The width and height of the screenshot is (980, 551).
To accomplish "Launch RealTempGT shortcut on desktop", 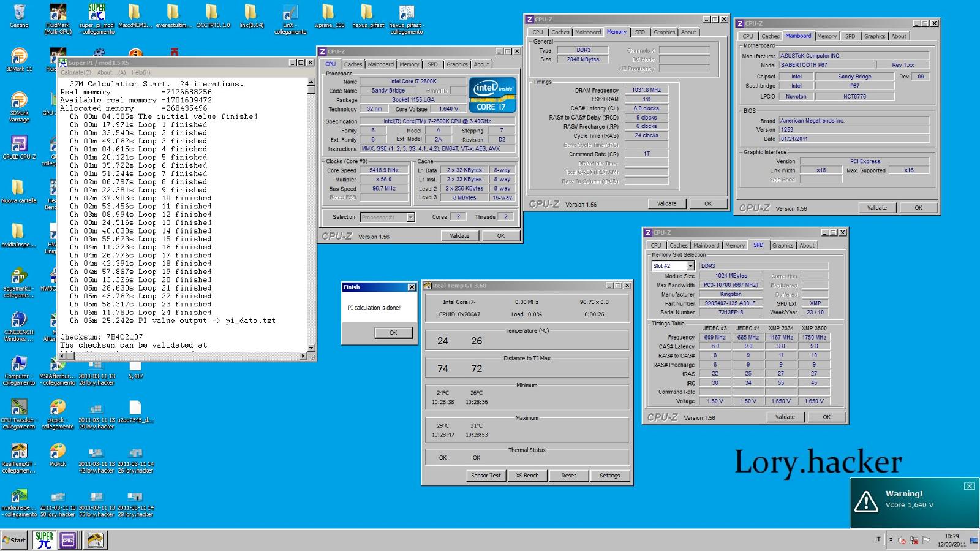I will click(x=19, y=458).
